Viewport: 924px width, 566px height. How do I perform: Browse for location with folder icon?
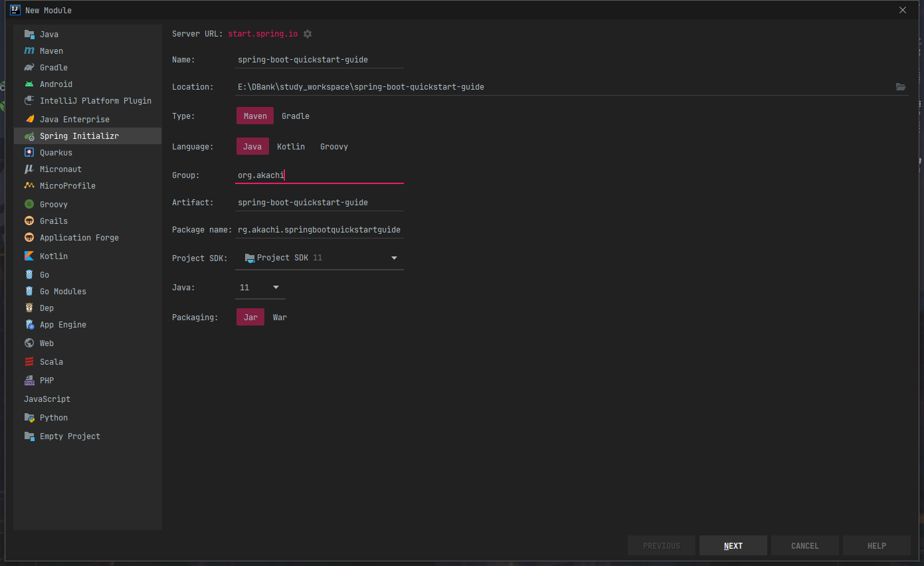[901, 86]
